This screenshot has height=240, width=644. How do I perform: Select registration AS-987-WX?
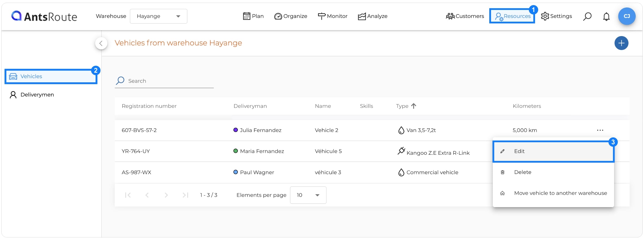[136, 172]
